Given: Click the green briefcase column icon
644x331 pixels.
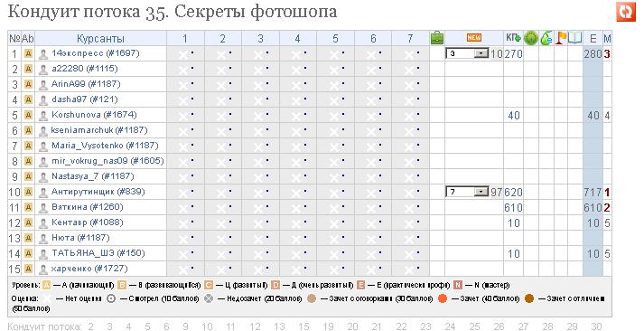Looking at the screenshot, I should (x=437, y=38).
